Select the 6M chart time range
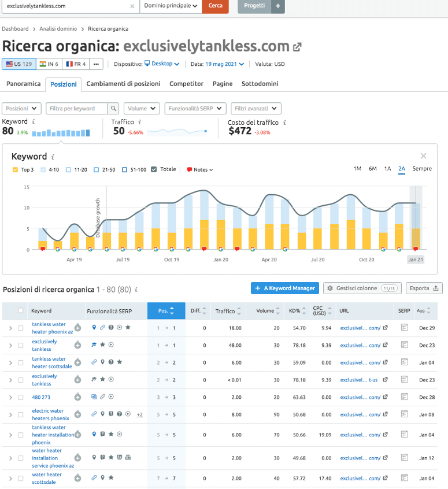The image size is (448, 489). pos(372,169)
